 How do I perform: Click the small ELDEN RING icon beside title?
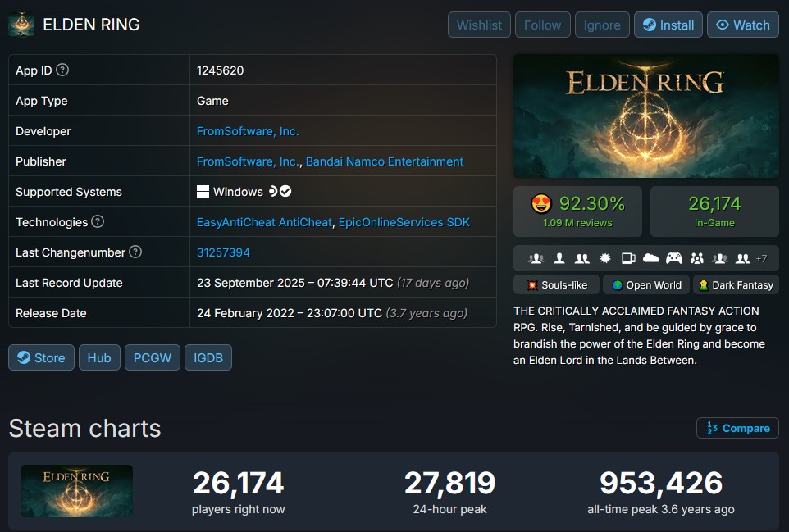click(x=21, y=24)
